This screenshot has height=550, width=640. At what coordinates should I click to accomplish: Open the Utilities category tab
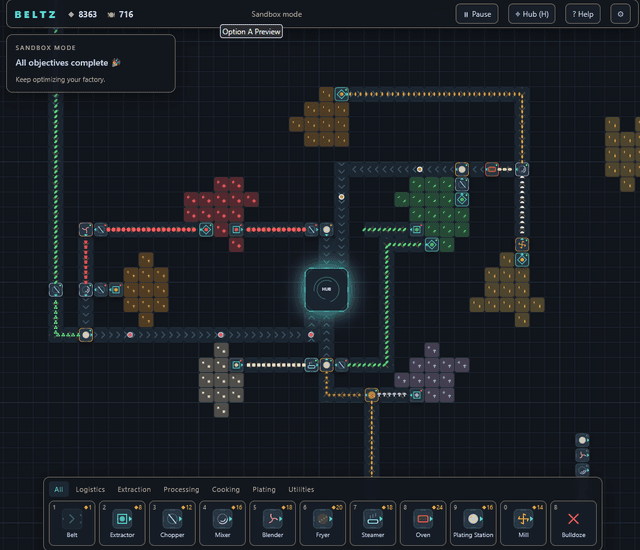point(301,489)
